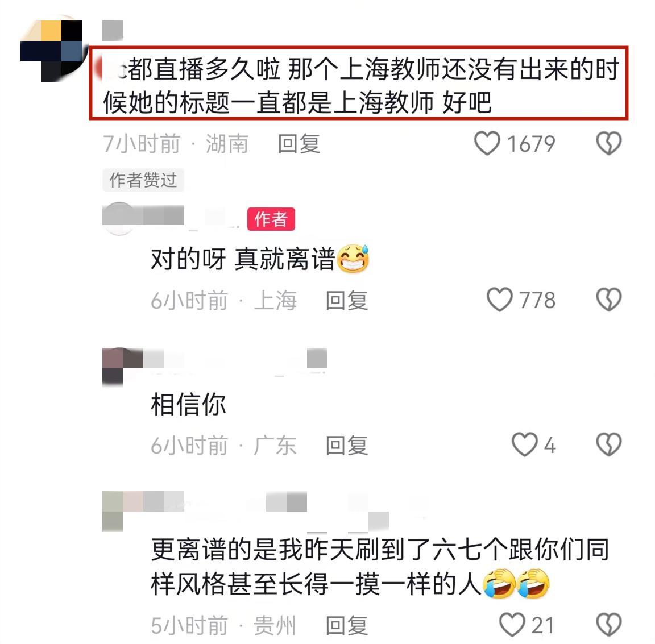Dislike the '相信你' comment
Image resolution: width=655 pixels, height=644 pixels.
pos(608,444)
